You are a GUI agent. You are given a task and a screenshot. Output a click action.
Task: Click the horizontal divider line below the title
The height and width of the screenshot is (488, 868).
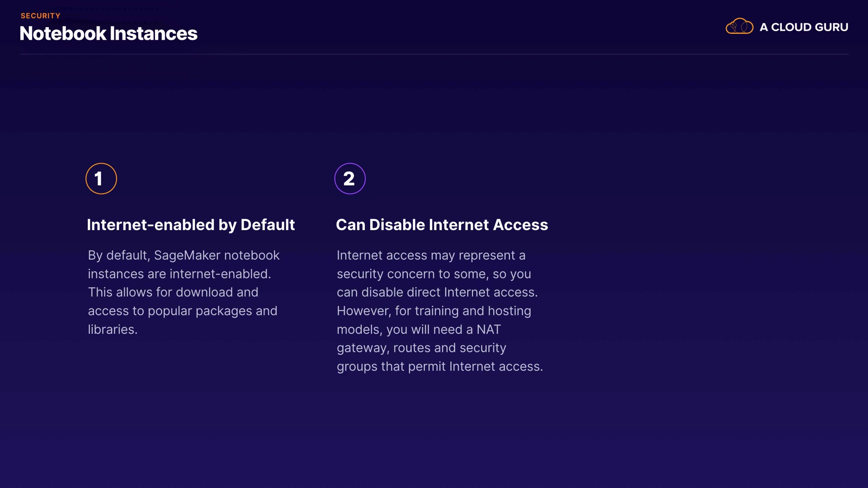click(x=434, y=54)
